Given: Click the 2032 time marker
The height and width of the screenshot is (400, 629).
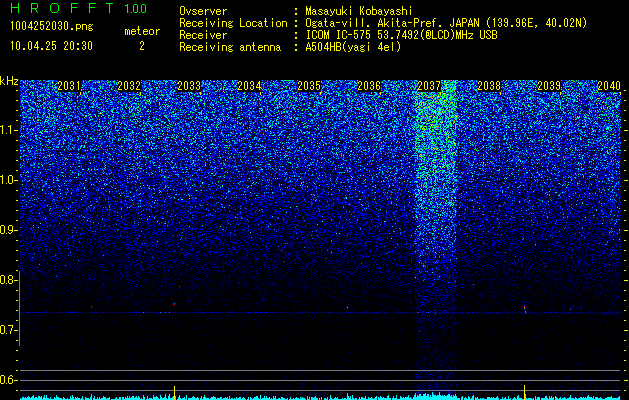Looking at the screenshot, I should [x=129, y=86].
